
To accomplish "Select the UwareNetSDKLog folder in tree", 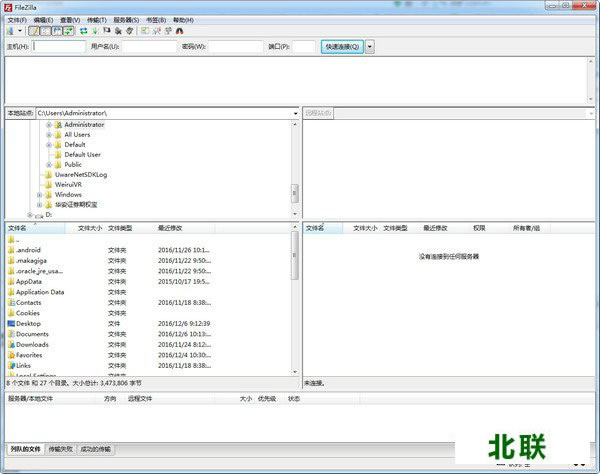I will click(x=81, y=174).
